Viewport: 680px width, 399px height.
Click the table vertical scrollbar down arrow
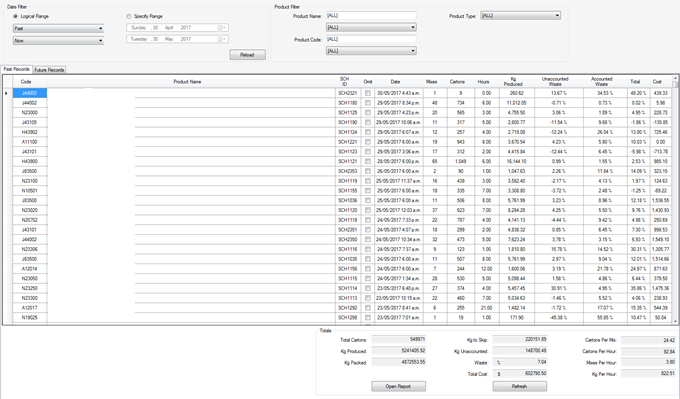pos(675,321)
